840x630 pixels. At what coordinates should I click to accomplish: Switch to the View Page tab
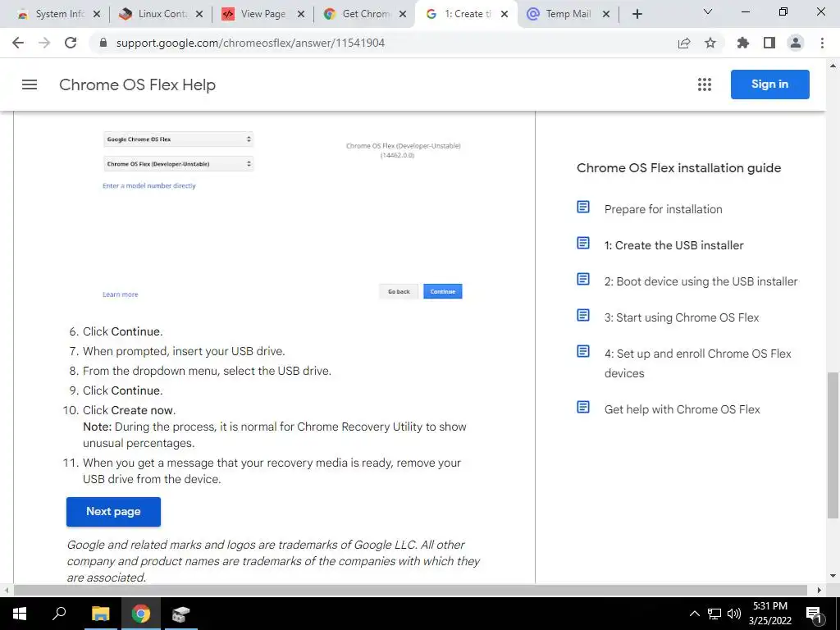coord(262,15)
